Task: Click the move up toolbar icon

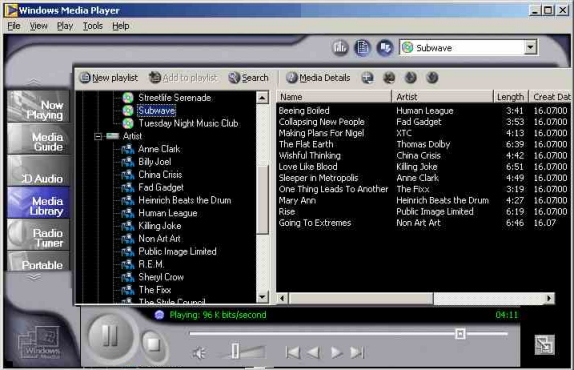Action: click(411, 78)
